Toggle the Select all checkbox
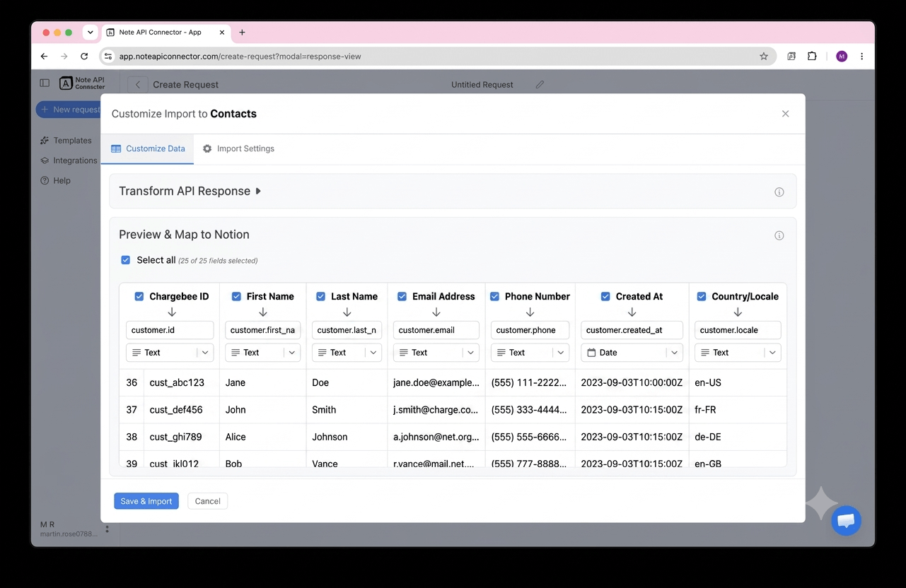This screenshot has height=588, width=906. coord(125,260)
